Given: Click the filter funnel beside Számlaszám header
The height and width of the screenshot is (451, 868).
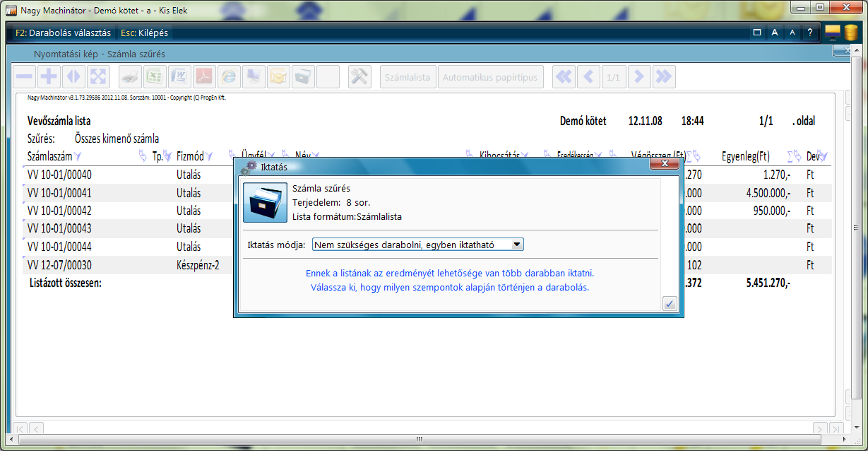Looking at the screenshot, I should click(x=78, y=156).
